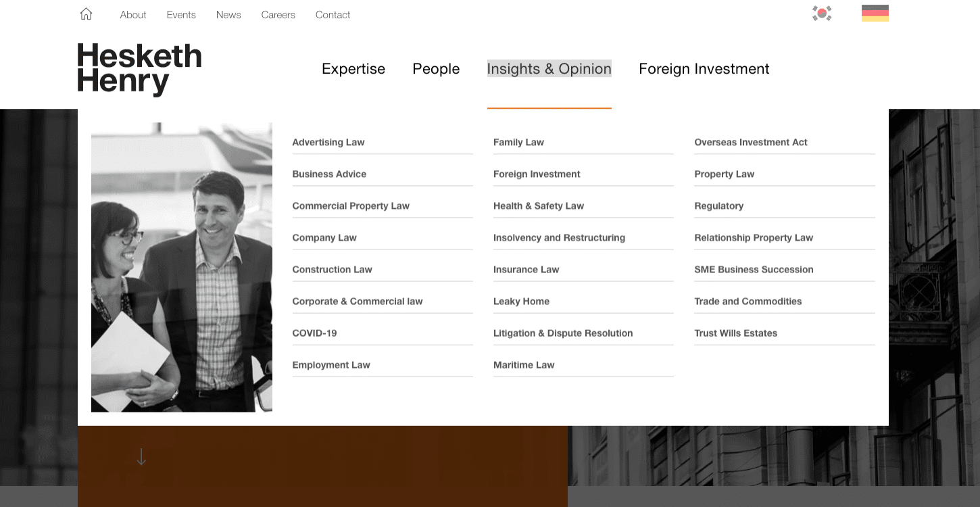View Maritime Law insights
The width and height of the screenshot is (980, 507).
524,364
